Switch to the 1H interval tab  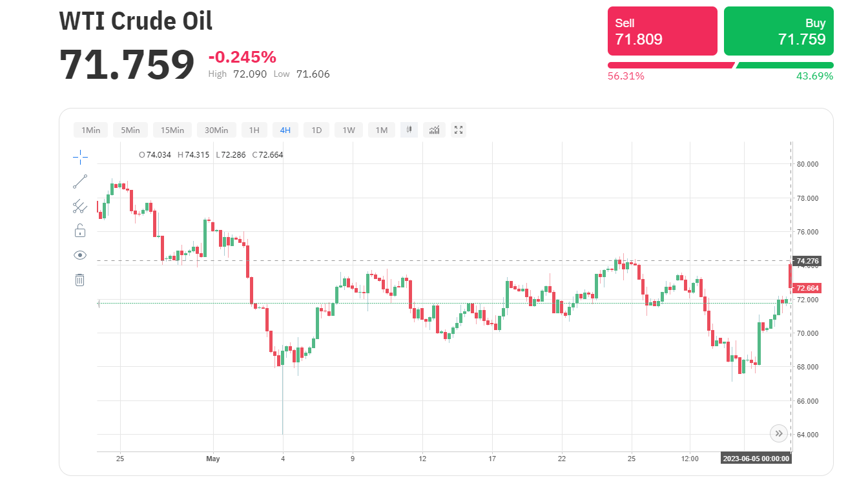pos(254,130)
